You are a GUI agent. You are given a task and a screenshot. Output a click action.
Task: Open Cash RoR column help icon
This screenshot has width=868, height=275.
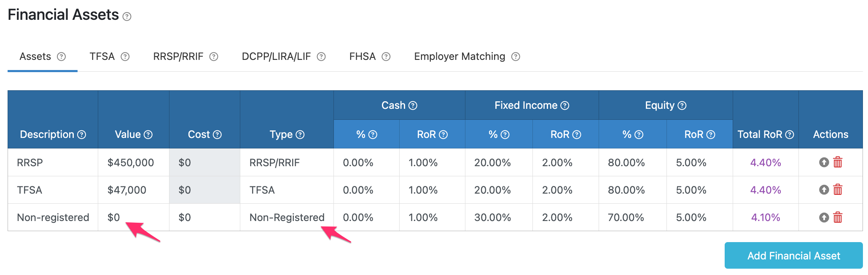pos(443,135)
